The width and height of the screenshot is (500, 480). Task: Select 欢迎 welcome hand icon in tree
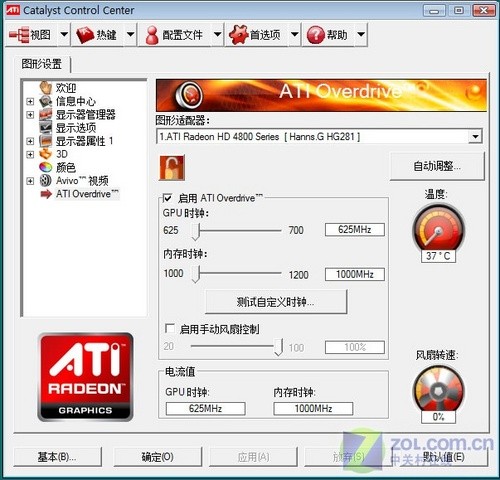point(46,88)
